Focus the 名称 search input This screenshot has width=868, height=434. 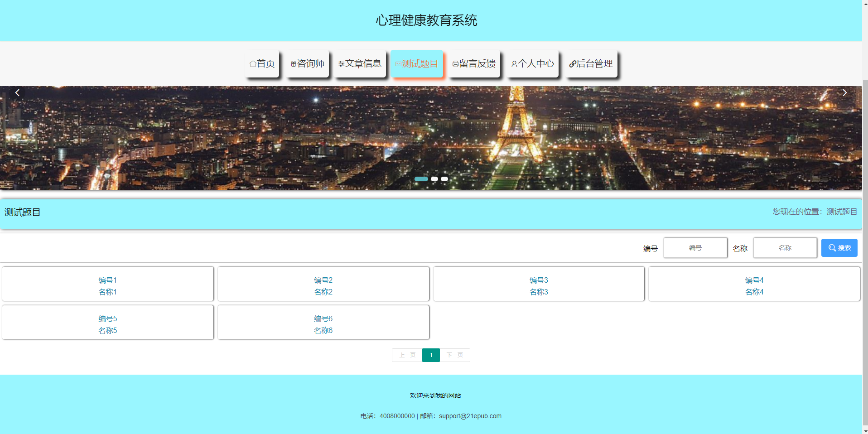click(x=785, y=248)
